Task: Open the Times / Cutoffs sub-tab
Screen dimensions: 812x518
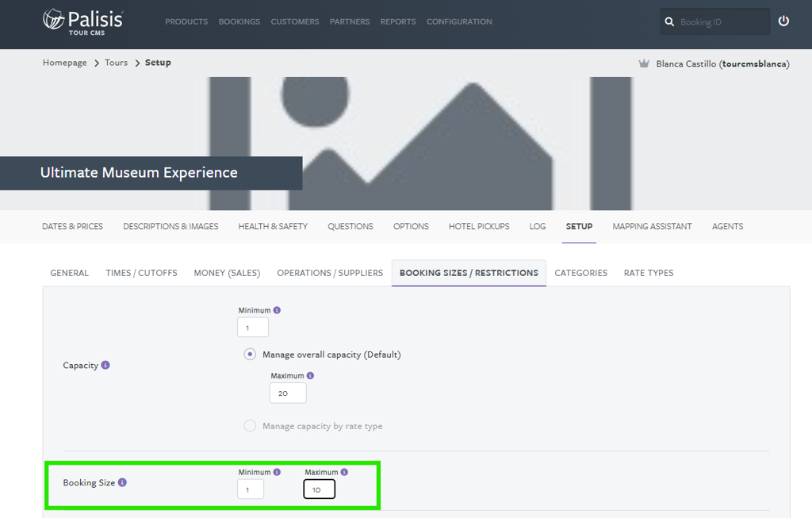Action: [141, 273]
